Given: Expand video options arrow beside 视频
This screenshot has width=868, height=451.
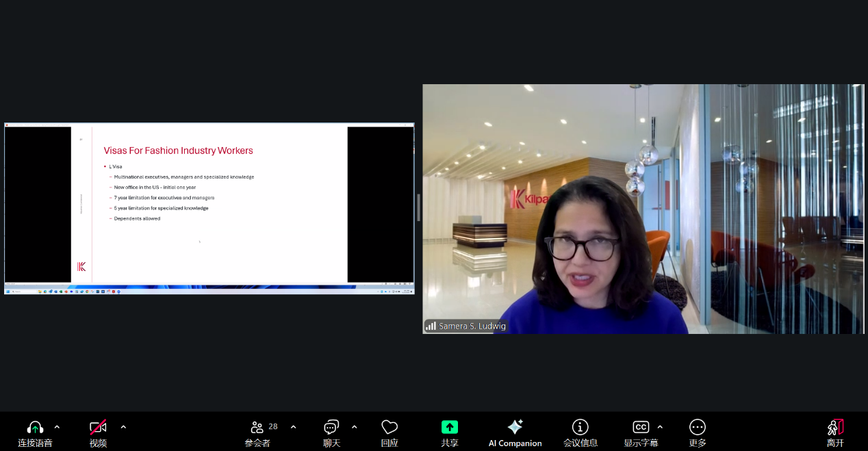Looking at the screenshot, I should (123, 427).
